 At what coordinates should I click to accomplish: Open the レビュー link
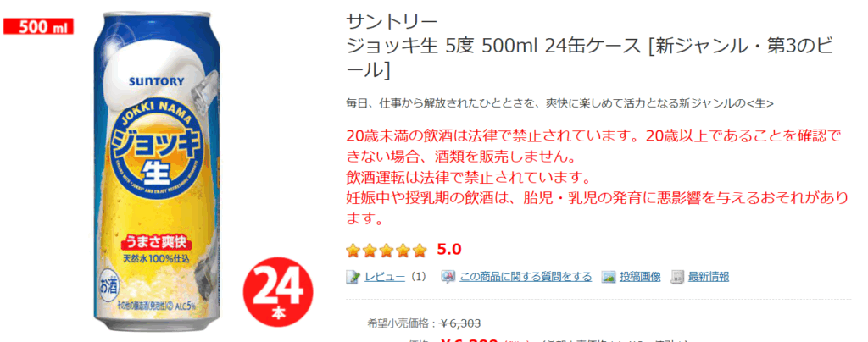point(385,276)
